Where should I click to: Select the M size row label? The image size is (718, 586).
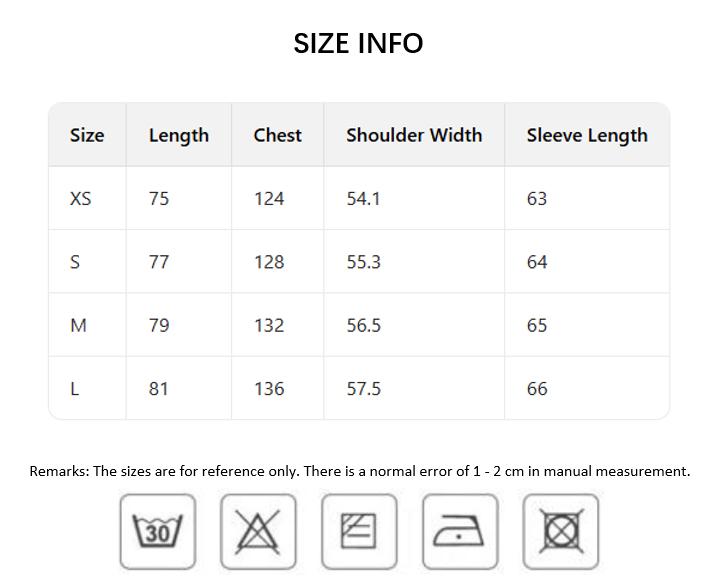point(78,325)
